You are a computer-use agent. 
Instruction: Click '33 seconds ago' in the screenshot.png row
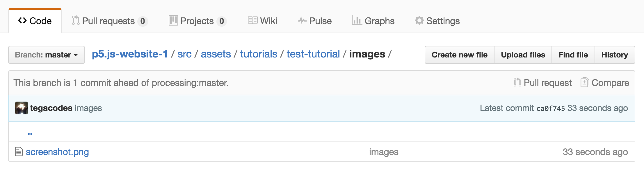click(x=595, y=152)
